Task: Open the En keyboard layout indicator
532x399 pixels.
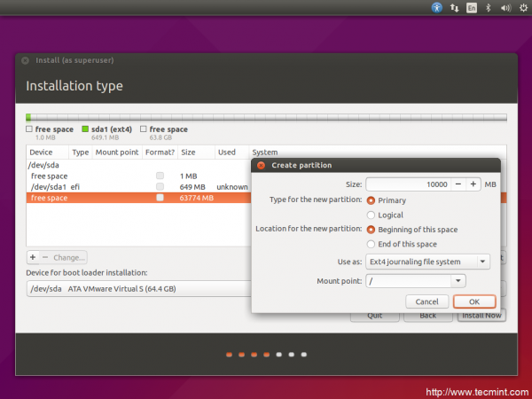Action: tap(472, 7)
